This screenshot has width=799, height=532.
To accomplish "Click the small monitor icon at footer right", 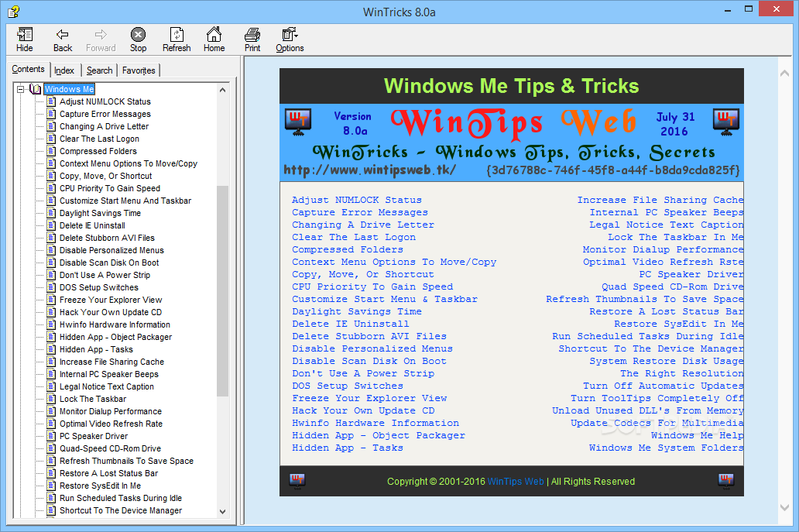I will (726, 481).
